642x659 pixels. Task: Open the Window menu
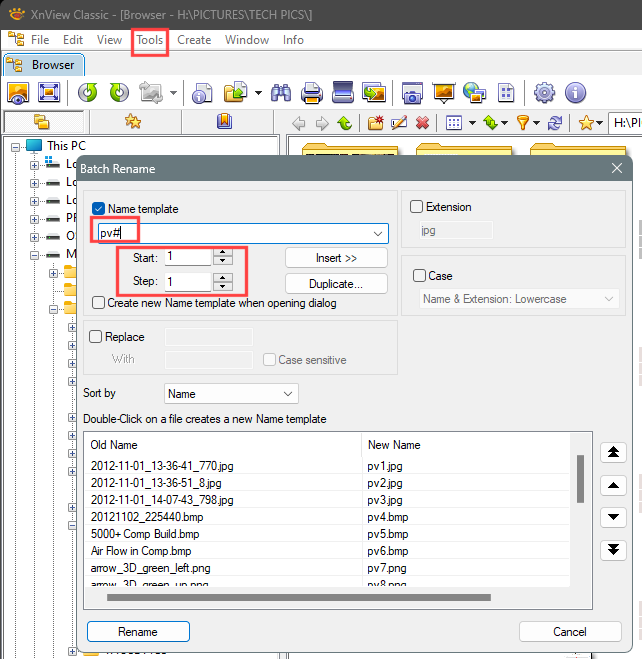pyautogui.click(x=247, y=40)
